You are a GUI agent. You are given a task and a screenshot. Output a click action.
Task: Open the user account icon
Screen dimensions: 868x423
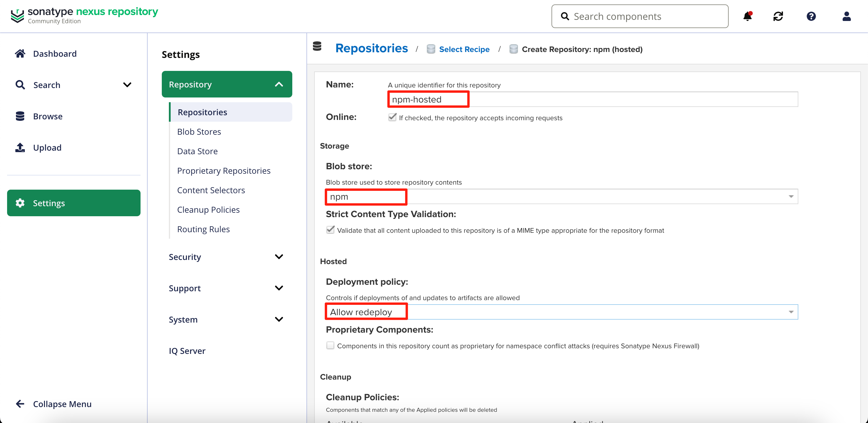(x=846, y=16)
